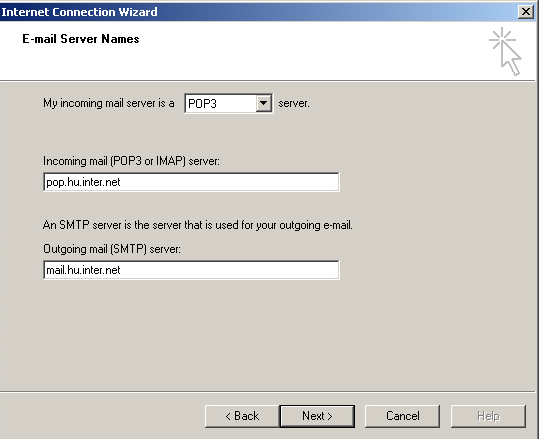Click the Internet Connection Wizard title bar text
Viewport: 539px width, 439px height.
tap(79, 12)
